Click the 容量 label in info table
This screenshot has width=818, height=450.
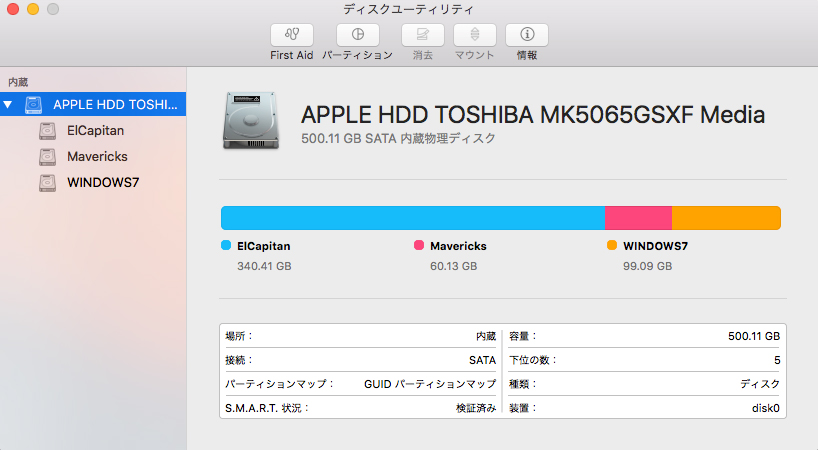coord(523,336)
